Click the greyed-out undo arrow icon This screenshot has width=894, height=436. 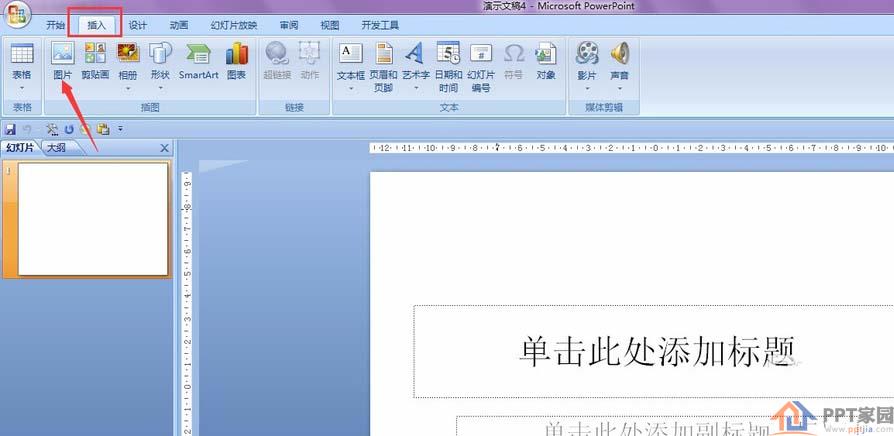27,130
